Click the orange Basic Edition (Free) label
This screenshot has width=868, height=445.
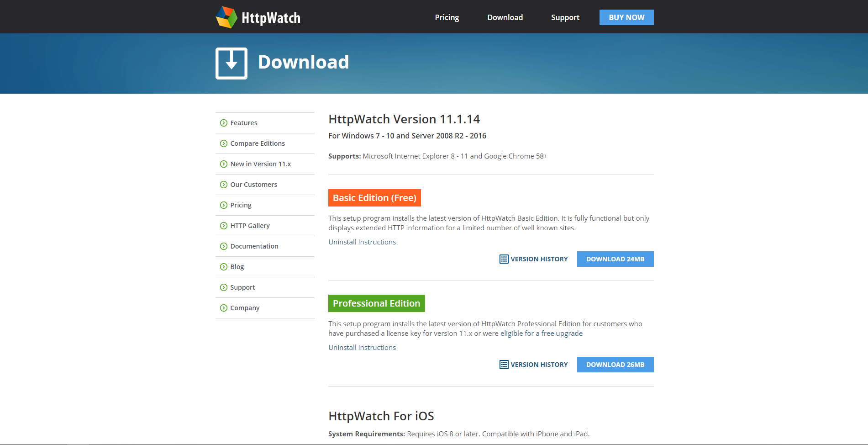374,198
